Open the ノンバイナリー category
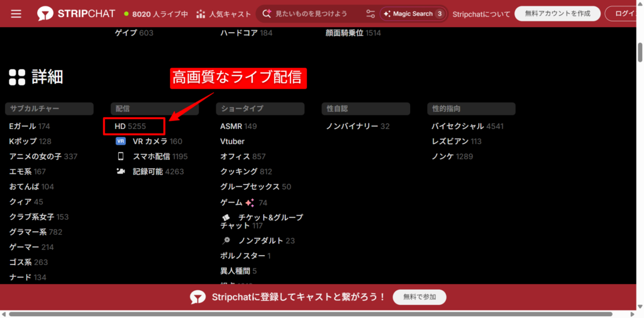Viewport: 644px width, 318px height. [358, 127]
